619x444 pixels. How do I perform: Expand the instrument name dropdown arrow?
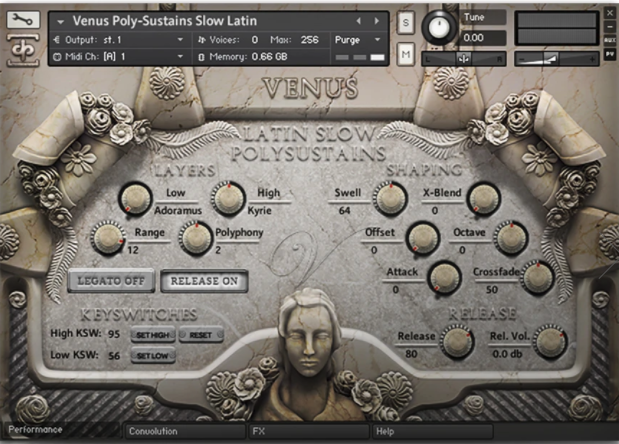(x=60, y=22)
